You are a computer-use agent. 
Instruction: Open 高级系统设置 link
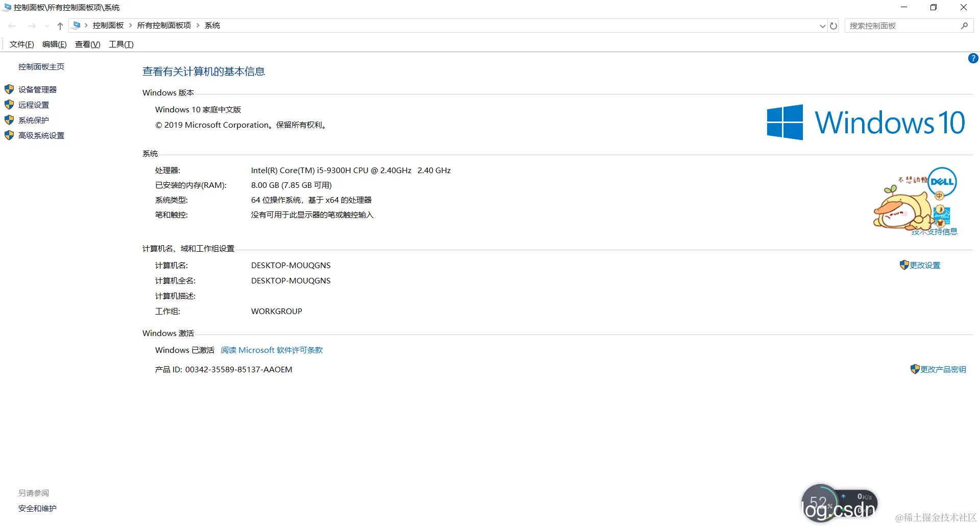(x=41, y=136)
